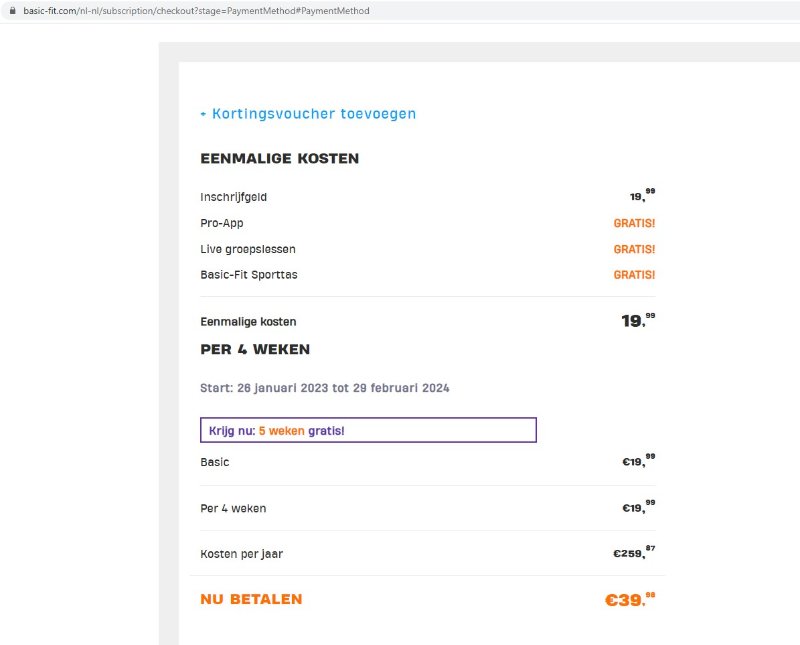
Task: Click the EENMALIGE KOSTEN heading
Action: (x=280, y=158)
